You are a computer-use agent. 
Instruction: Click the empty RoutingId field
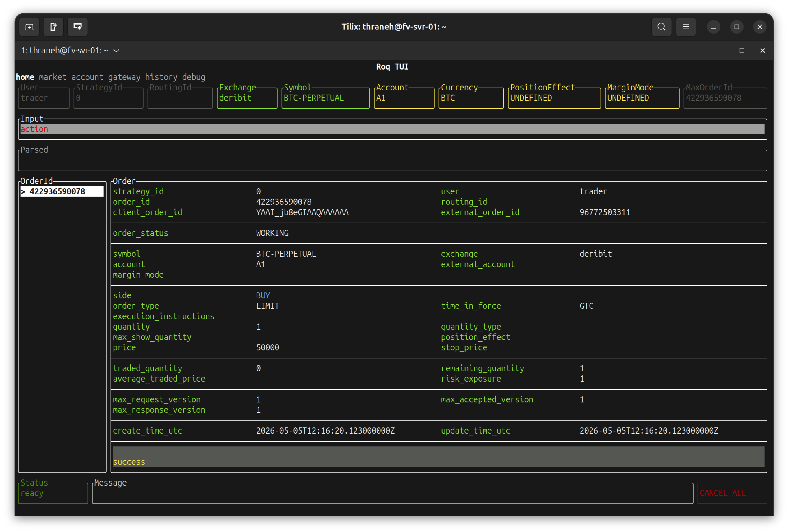(x=180, y=98)
